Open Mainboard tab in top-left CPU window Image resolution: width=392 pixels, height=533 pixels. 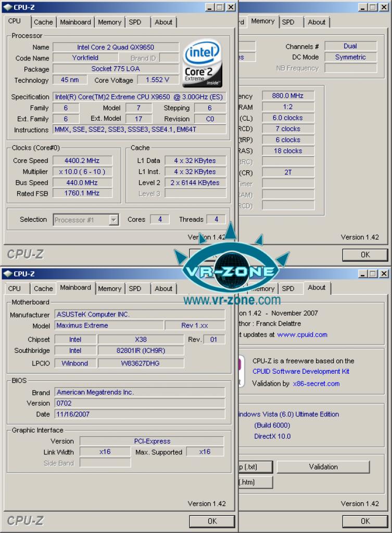coord(75,22)
